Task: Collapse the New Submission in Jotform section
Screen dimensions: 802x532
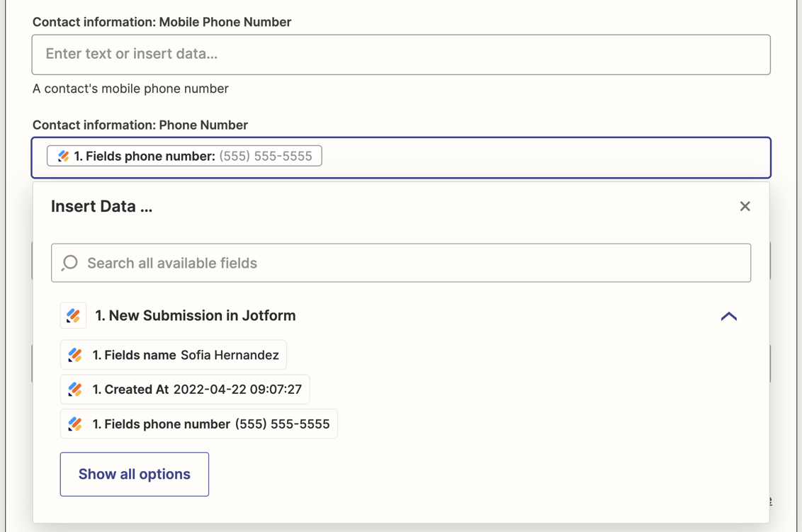Action: click(x=729, y=316)
